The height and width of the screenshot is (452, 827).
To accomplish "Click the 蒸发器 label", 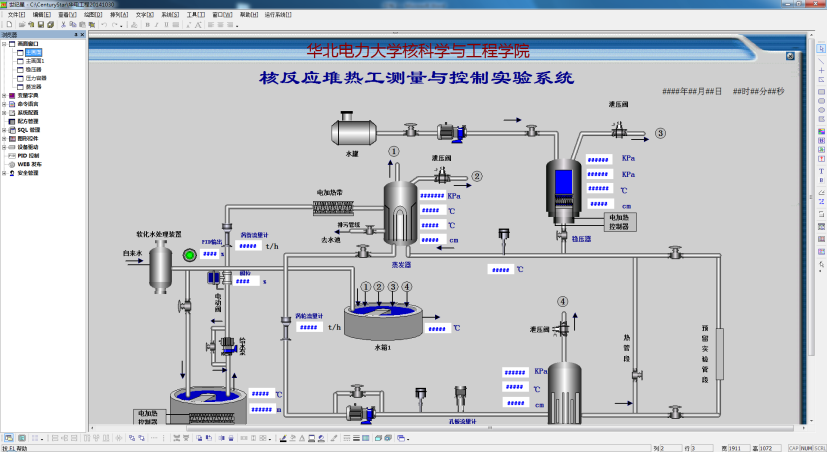I will [401, 265].
